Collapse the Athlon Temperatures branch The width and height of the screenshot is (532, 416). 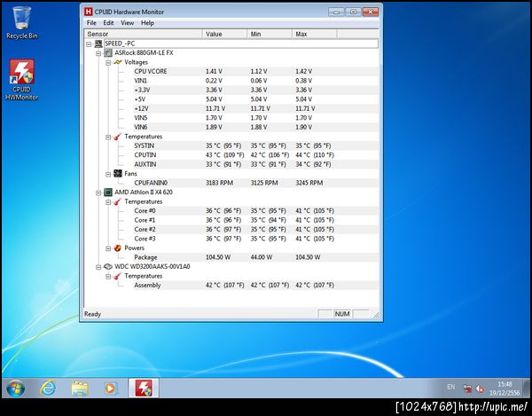pos(108,202)
